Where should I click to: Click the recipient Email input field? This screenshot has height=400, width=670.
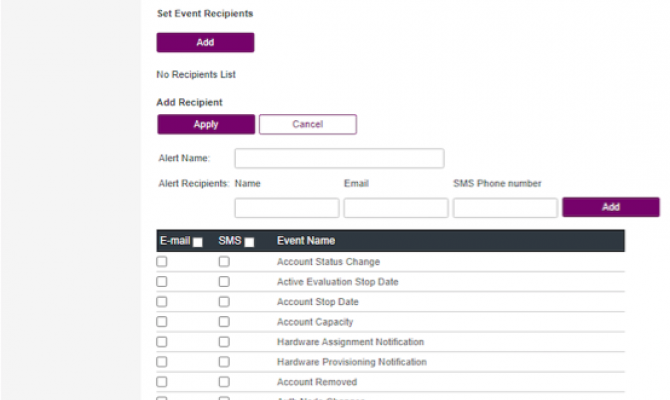(x=395, y=208)
